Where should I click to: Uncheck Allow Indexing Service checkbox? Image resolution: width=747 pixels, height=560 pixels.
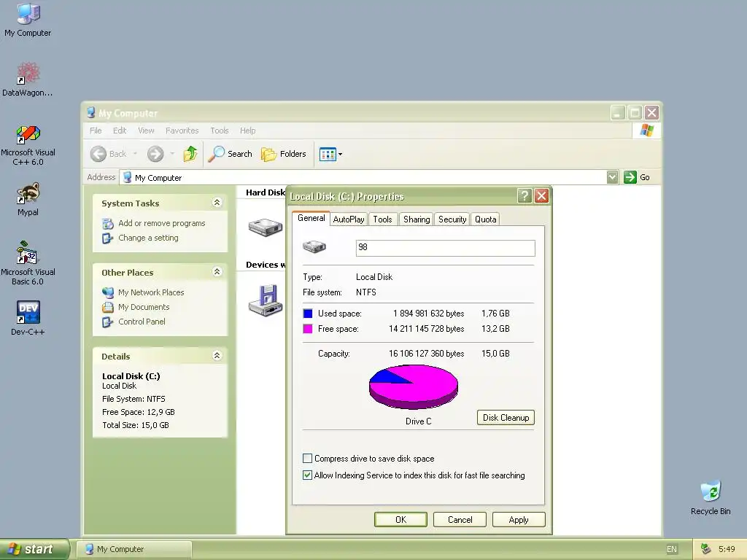[308, 475]
